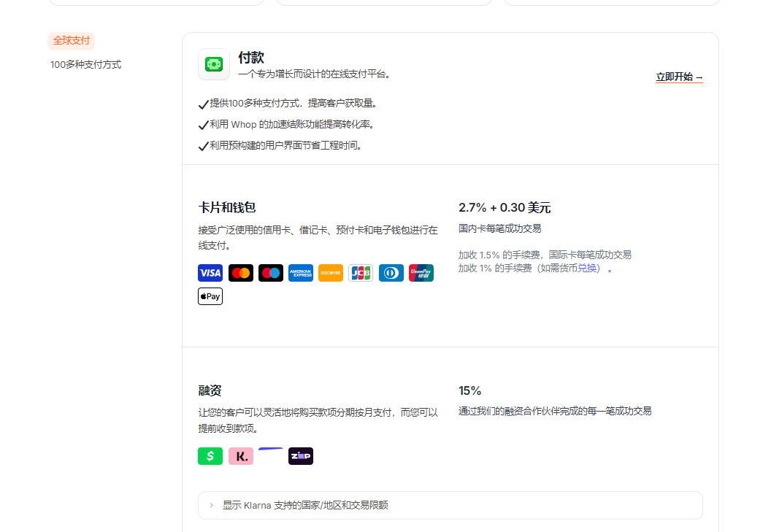Open the 立即开始 link

pyautogui.click(x=679, y=77)
